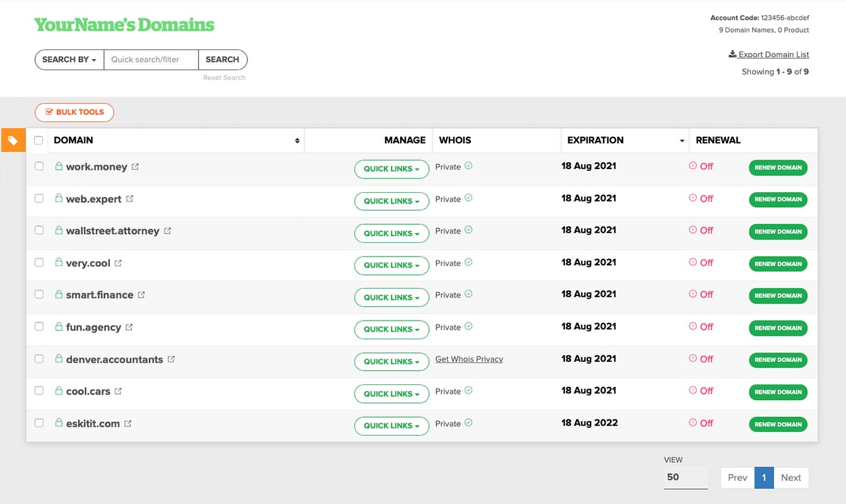Click the lock icon for web.expert
846x504 pixels.
(x=58, y=198)
